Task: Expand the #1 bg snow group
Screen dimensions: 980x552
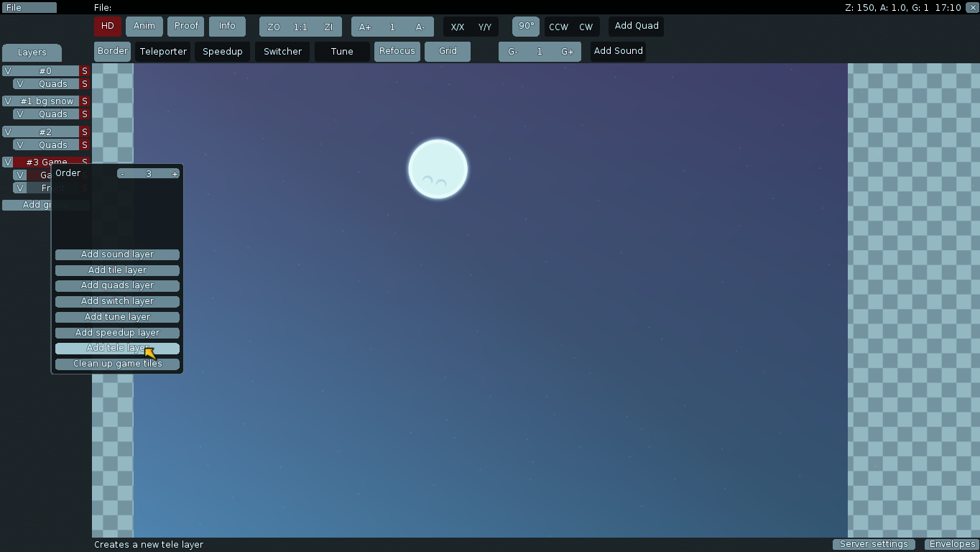Action: tap(47, 101)
